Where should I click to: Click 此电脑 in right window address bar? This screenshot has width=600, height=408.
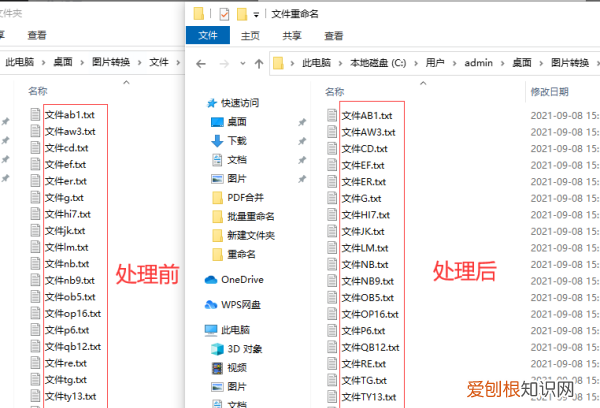click(316, 63)
